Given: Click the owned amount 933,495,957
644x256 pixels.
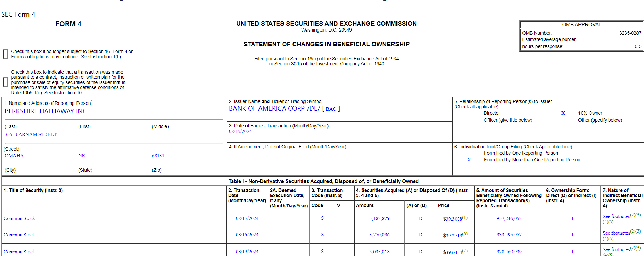Looking at the screenshot, I should click(x=509, y=235).
